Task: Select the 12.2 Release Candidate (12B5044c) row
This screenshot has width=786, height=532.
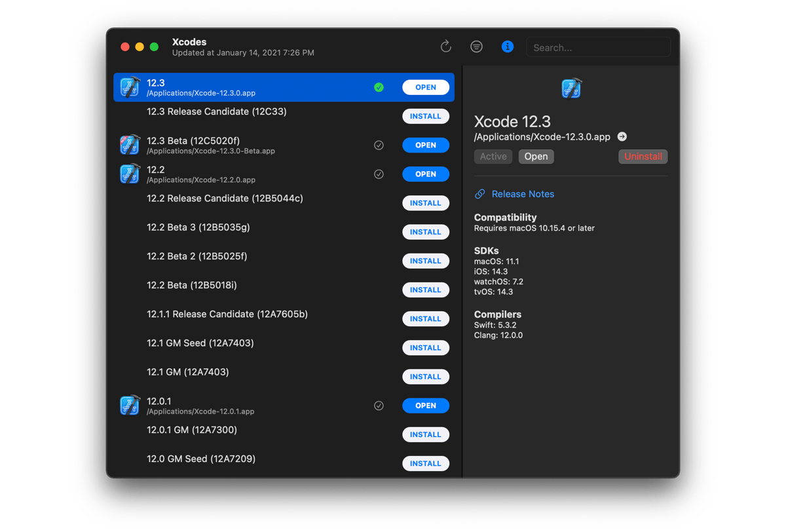Action: tap(284, 203)
